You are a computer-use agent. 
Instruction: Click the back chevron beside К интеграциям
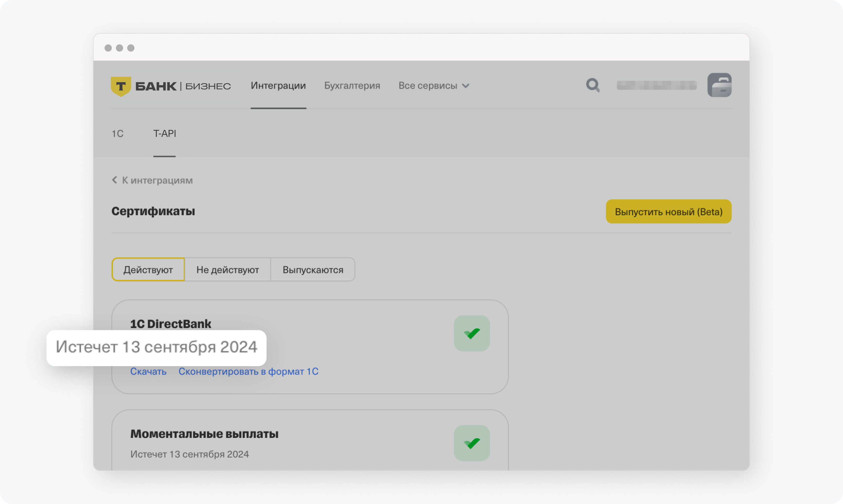pyautogui.click(x=114, y=180)
